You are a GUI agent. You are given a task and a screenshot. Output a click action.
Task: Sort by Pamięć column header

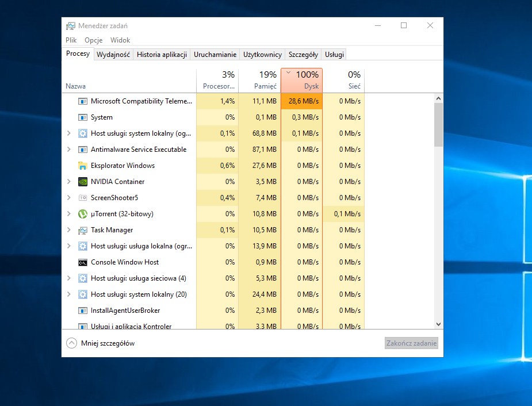259,81
